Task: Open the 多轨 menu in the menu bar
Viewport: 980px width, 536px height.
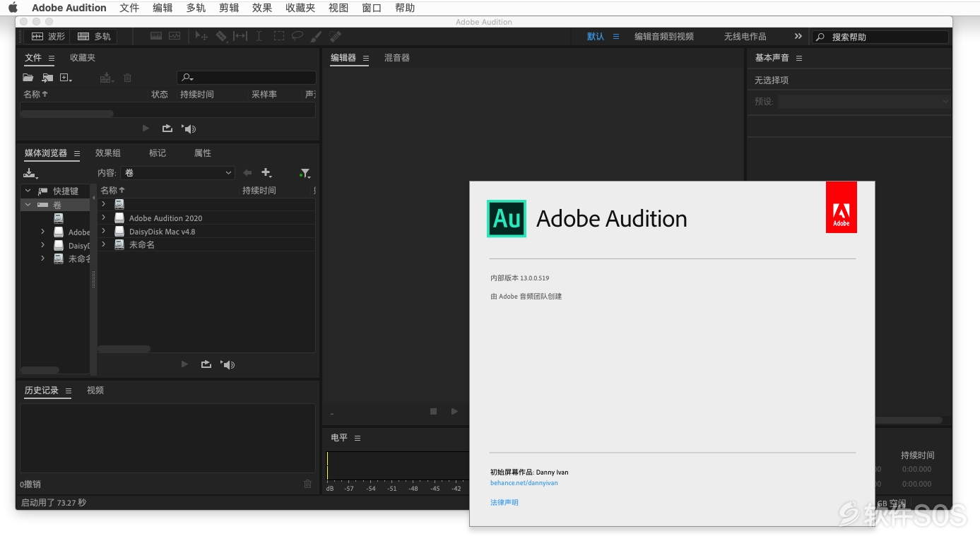Action: tap(196, 8)
